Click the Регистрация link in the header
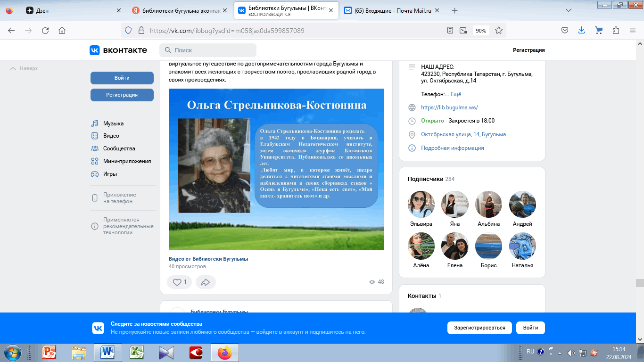644x362 pixels. pyautogui.click(x=529, y=50)
